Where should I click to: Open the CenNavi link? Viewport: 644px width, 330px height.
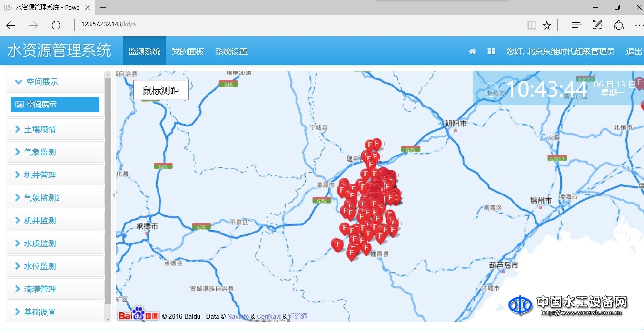coord(269,316)
